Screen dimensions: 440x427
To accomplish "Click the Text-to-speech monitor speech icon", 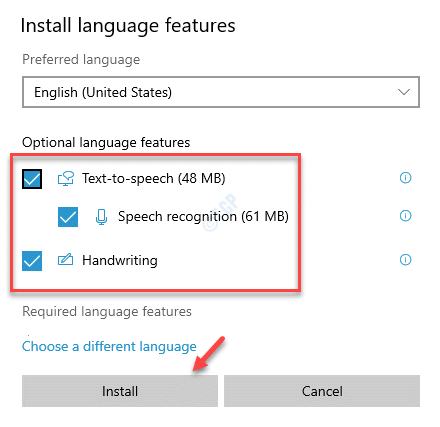I will [x=66, y=179].
